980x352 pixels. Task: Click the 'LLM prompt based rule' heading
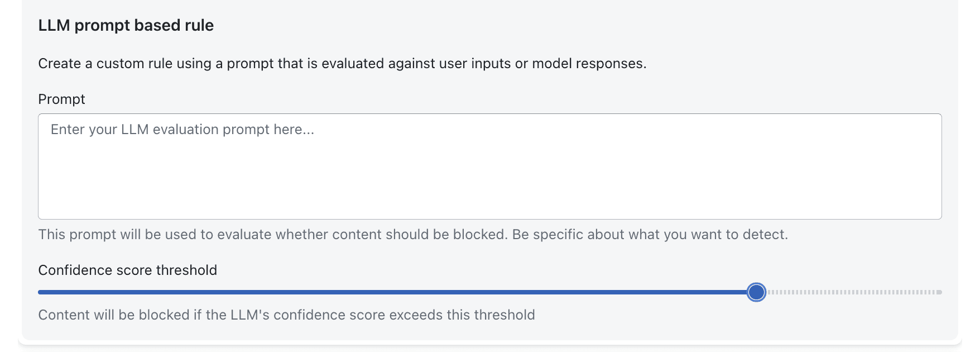click(125, 25)
